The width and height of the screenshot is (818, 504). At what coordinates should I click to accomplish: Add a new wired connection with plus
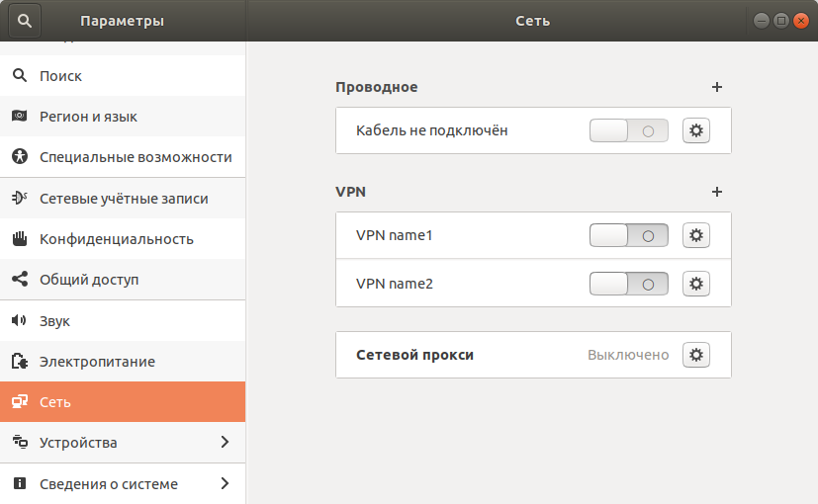click(717, 87)
